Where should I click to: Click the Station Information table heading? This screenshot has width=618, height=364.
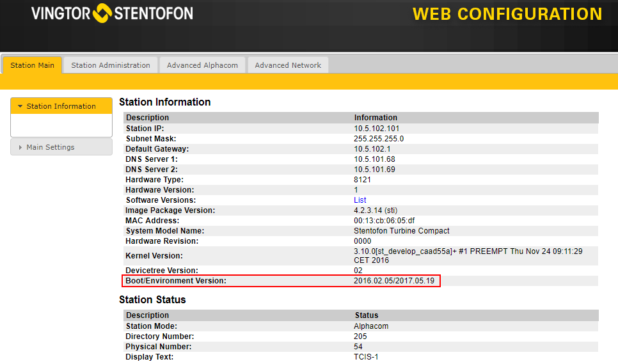point(164,102)
